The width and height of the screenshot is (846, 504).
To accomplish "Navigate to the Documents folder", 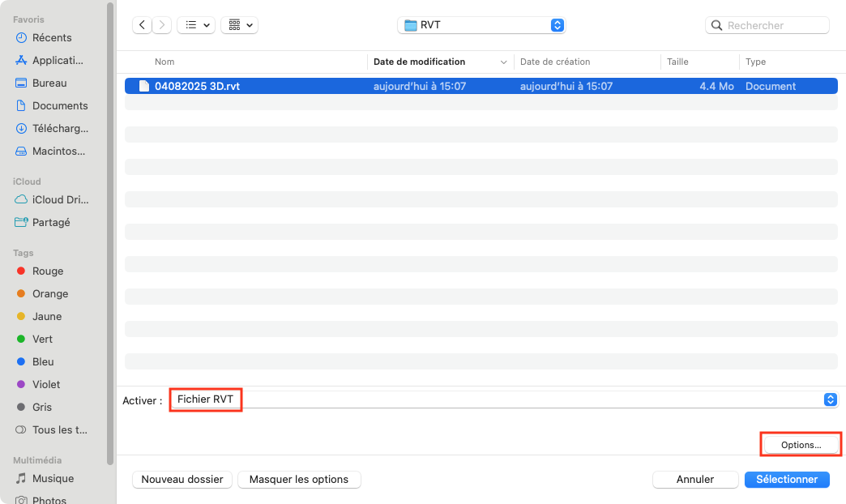I will click(57, 105).
